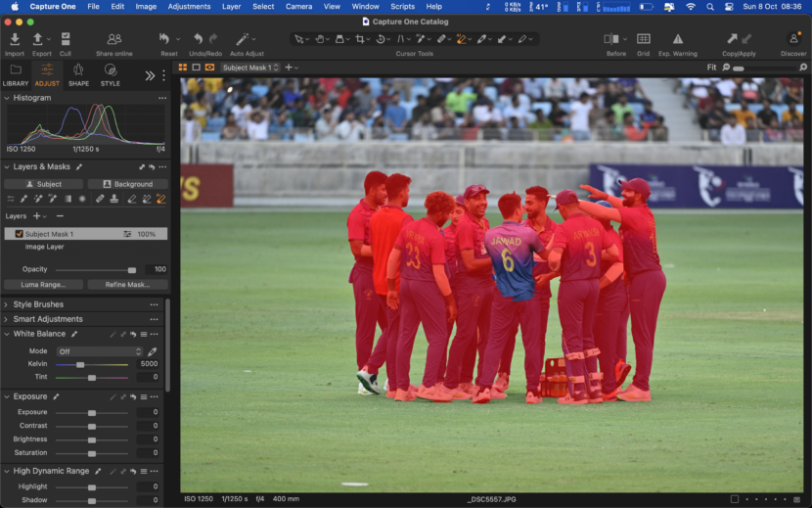Switch to the SHAPE tool tab
Image resolution: width=812 pixels, height=508 pixels.
(x=78, y=75)
